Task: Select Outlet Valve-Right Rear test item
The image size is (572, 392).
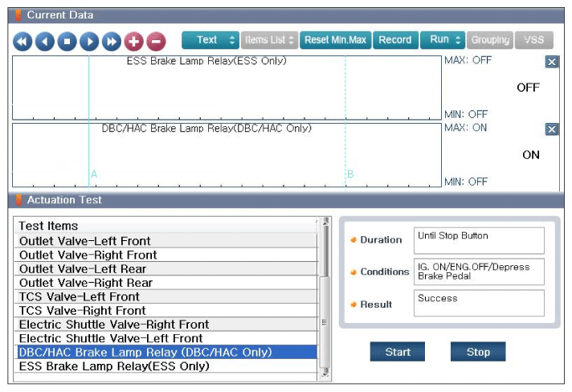Action: pos(166,283)
